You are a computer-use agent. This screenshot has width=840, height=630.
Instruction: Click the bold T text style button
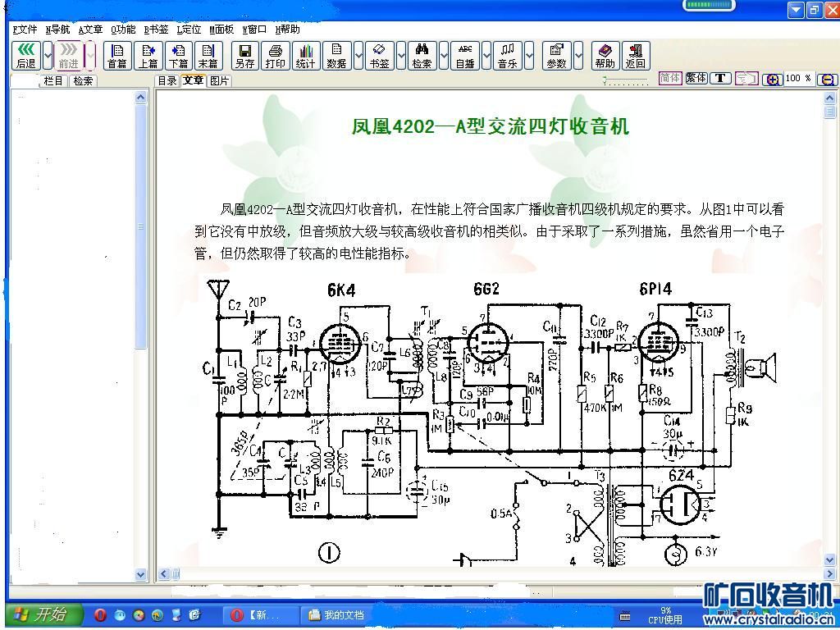[x=720, y=78]
